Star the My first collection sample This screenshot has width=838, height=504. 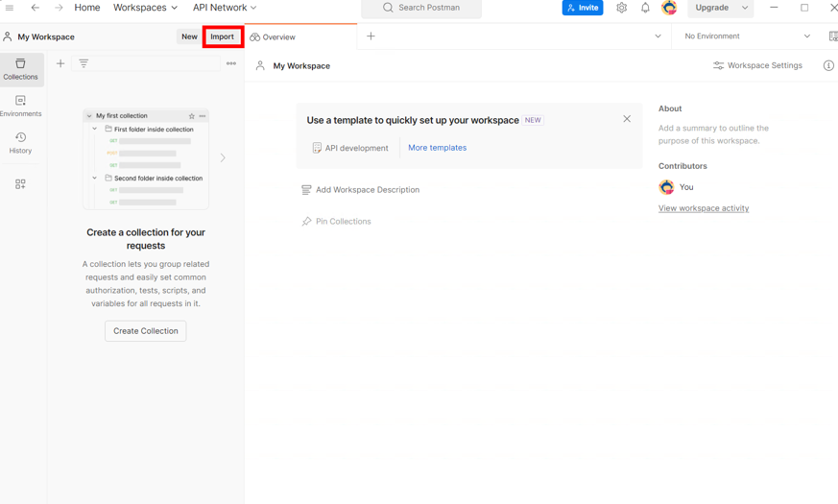pyautogui.click(x=191, y=116)
